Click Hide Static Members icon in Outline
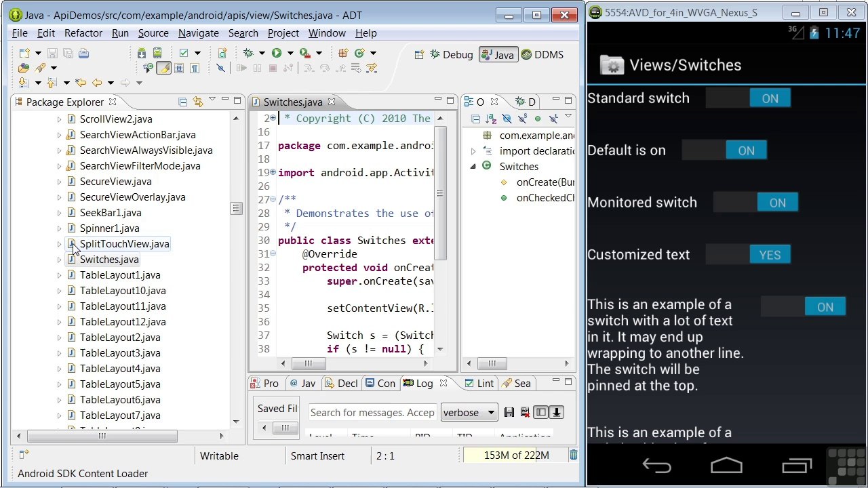This screenshot has height=488, width=868. (522, 119)
